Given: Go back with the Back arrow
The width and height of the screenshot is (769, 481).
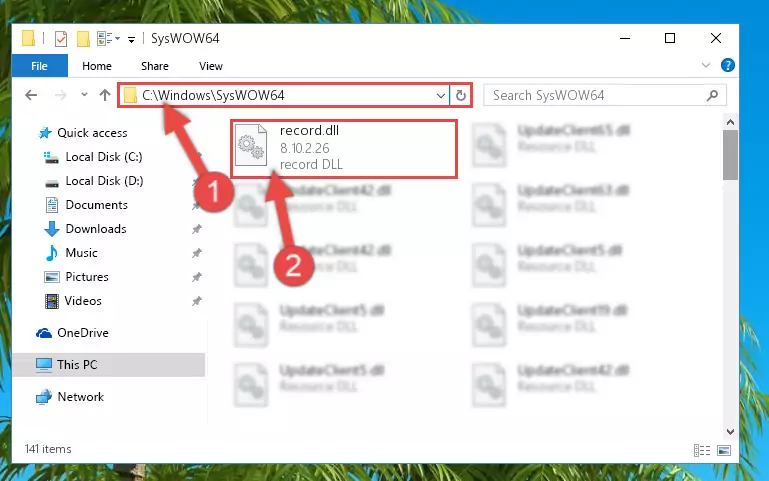Looking at the screenshot, I should click(x=31, y=95).
